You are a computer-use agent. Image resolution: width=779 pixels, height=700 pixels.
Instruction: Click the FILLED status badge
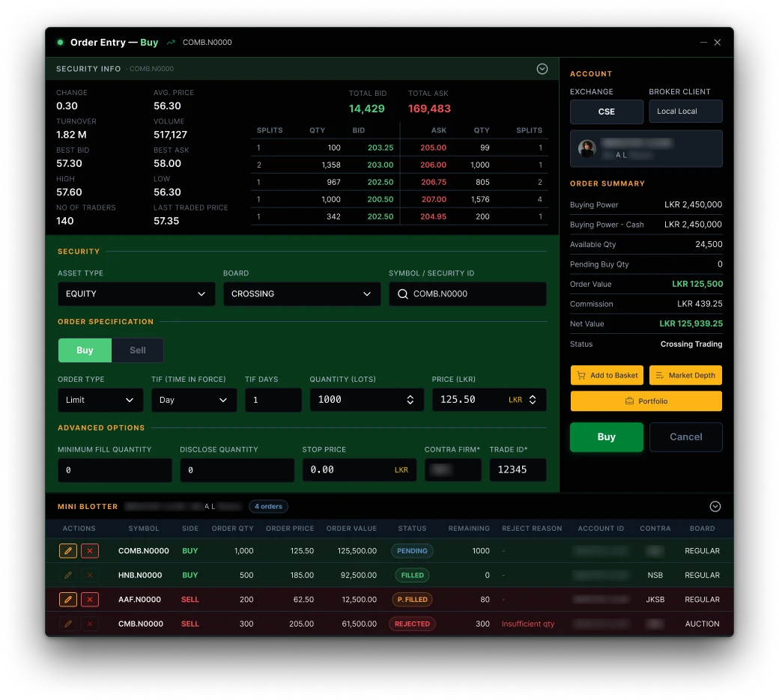(413, 575)
